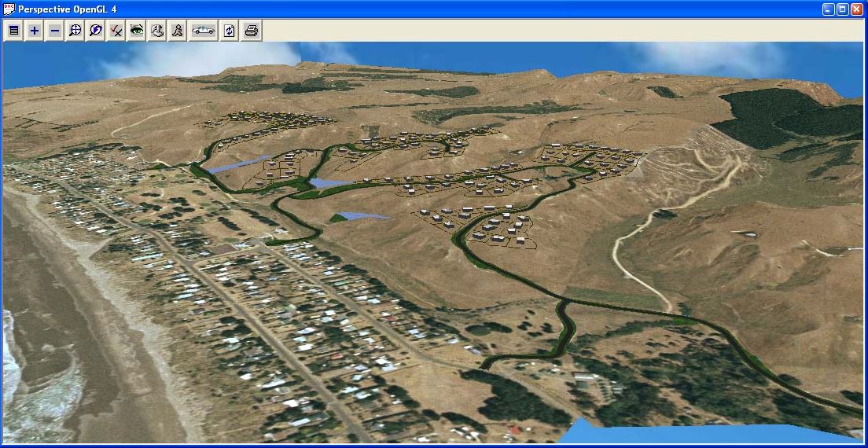Click the minus zoom-out toolbar button
868x448 pixels.
[x=55, y=31]
